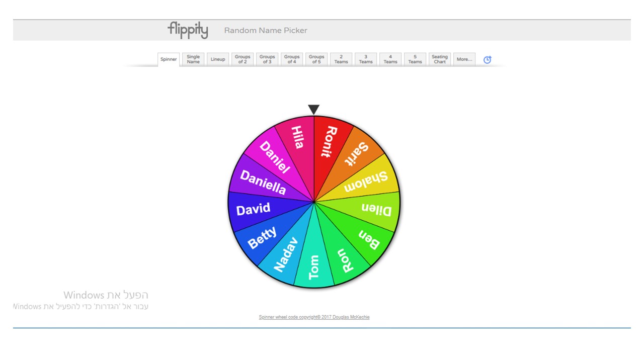Click the Random Name Picker header text
Screen dimensions: 644x362
tap(266, 30)
